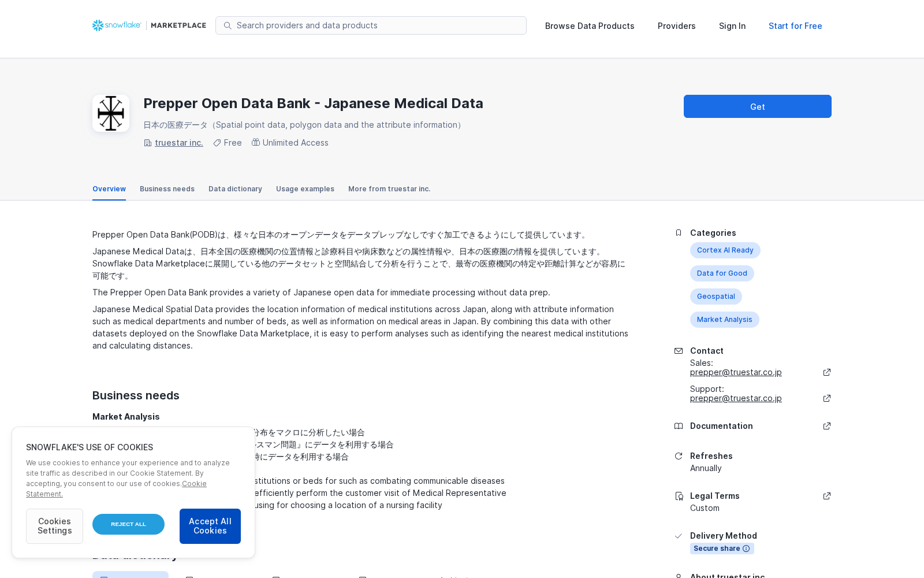Click REJECT ALL cookies button
Viewport: 924px width, 578px height.
[x=128, y=524]
